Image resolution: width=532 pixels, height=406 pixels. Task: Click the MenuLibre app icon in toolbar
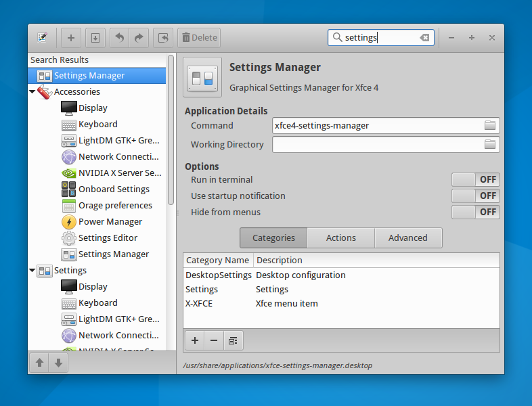(x=42, y=38)
